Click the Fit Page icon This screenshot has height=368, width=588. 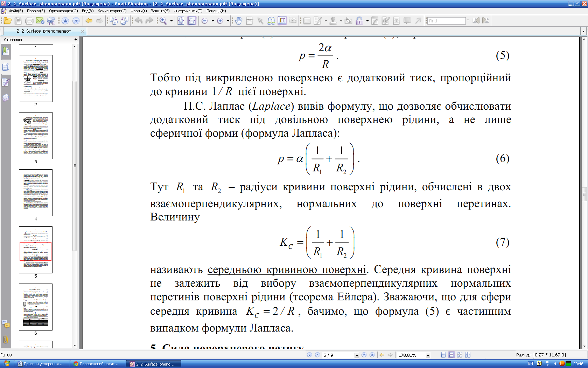(181, 21)
